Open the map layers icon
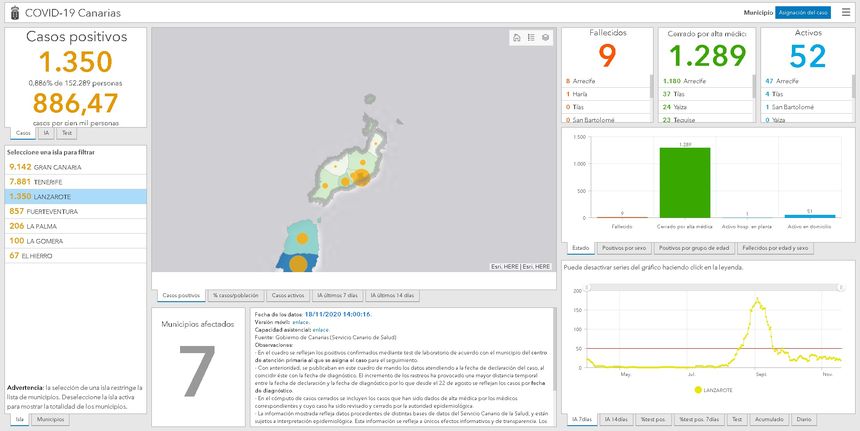 click(545, 38)
